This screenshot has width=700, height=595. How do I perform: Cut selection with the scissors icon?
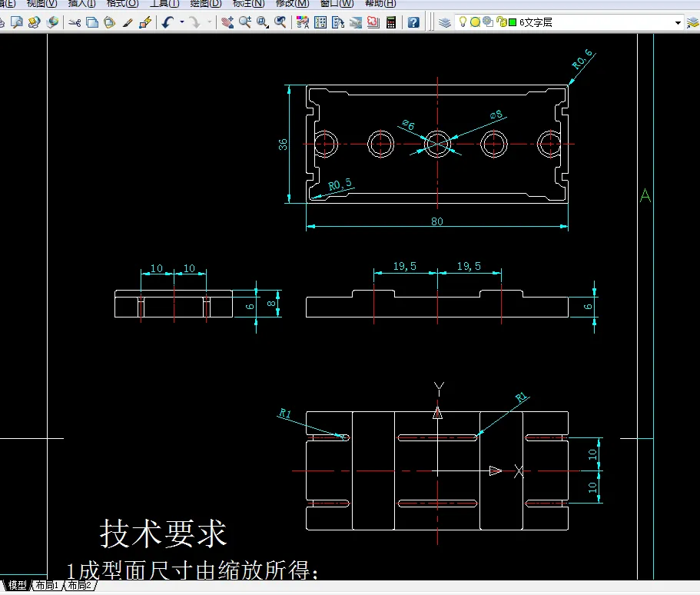pyautogui.click(x=75, y=22)
